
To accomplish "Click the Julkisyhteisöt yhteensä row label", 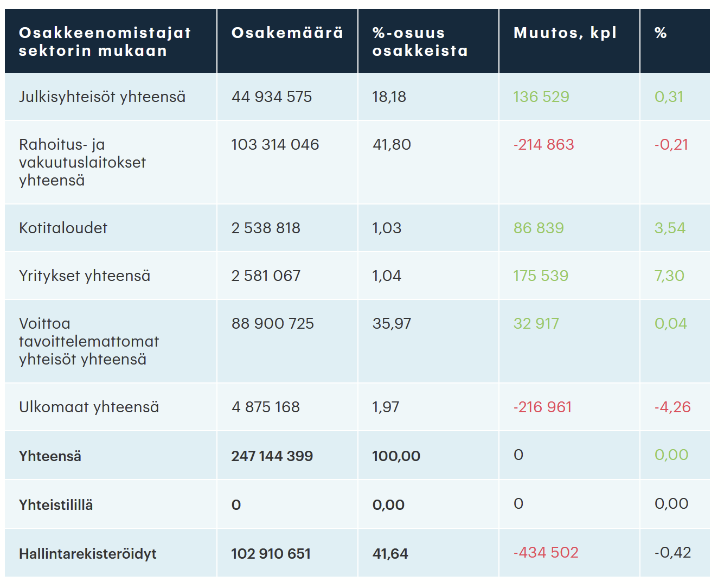I will (102, 97).
